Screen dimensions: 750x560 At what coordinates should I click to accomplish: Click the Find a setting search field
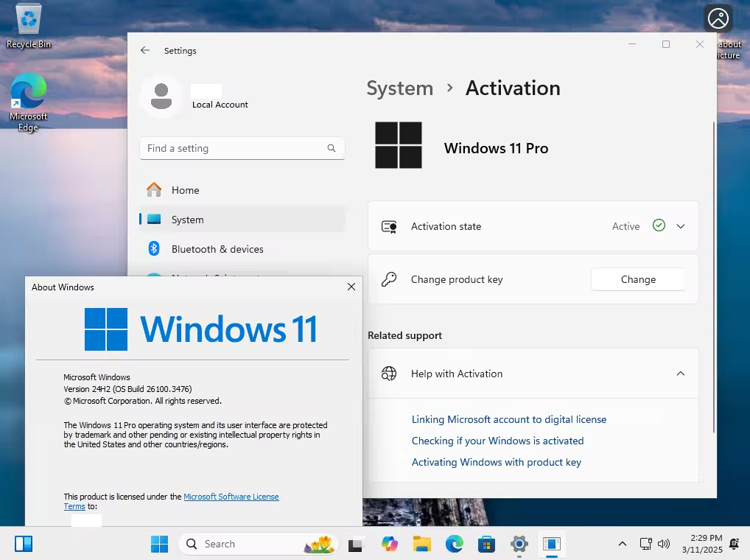[x=242, y=148]
